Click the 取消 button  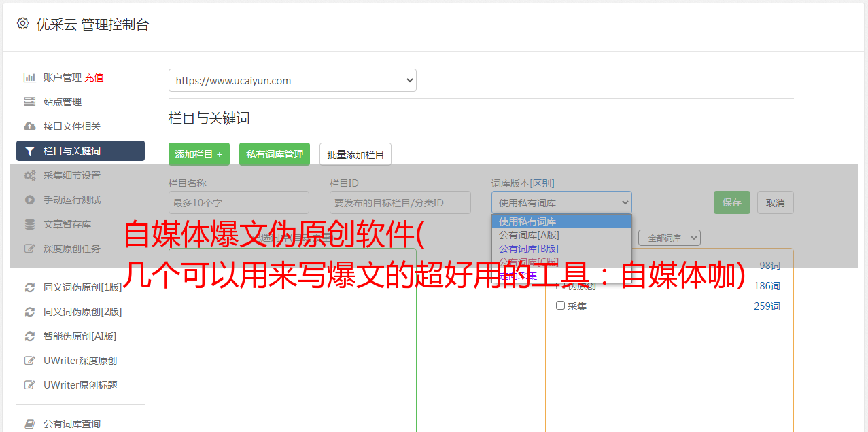coord(776,202)
